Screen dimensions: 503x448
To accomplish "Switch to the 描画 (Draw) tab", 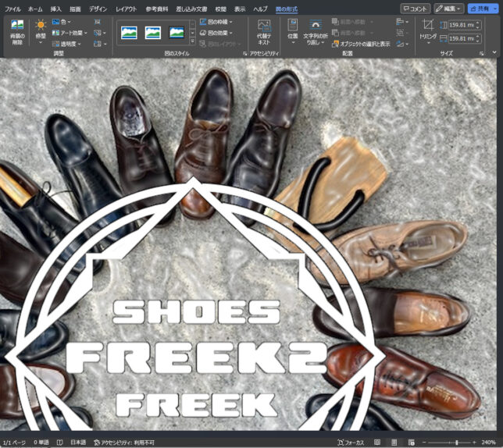I will [x=76, y=9].
